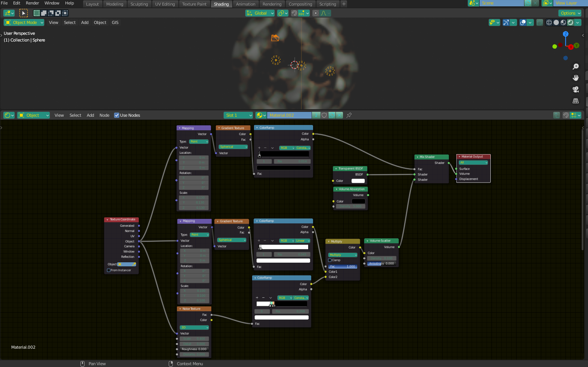Toggle node editor snapping magnet
This screenshot has height=367, width=588.
[x=566, y=115]
